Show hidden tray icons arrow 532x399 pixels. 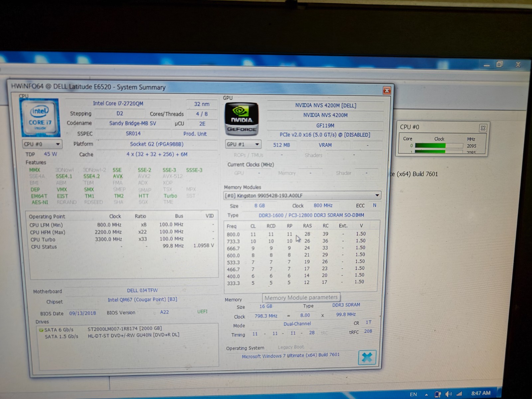click(x=426, y=395)
